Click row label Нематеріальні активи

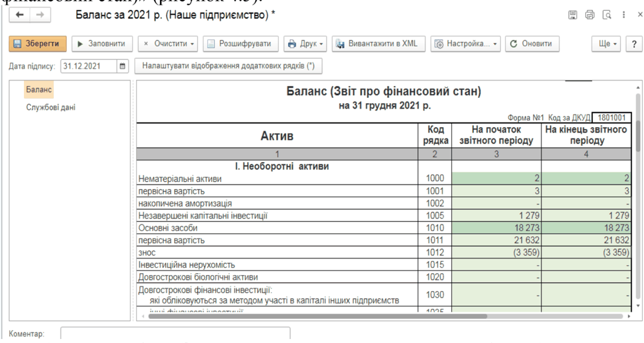coord(179,179)
